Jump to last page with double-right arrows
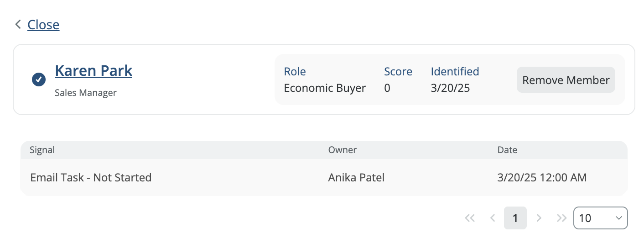644x244 pixels. (x=562, y=218)
